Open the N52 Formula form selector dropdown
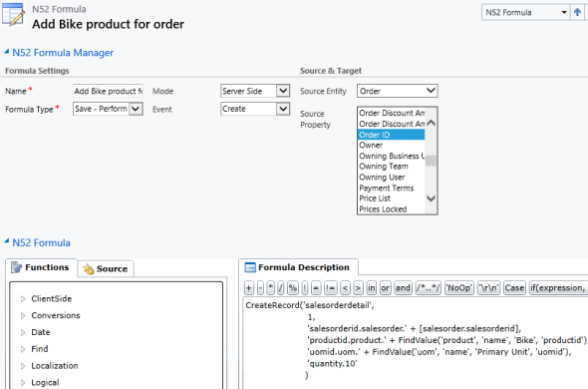 coord(526,12)
